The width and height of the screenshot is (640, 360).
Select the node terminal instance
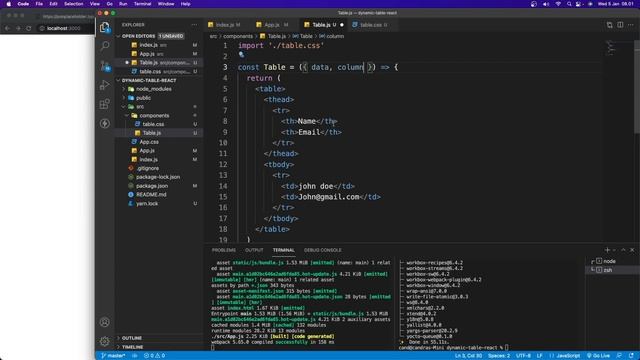click(611, 261)
